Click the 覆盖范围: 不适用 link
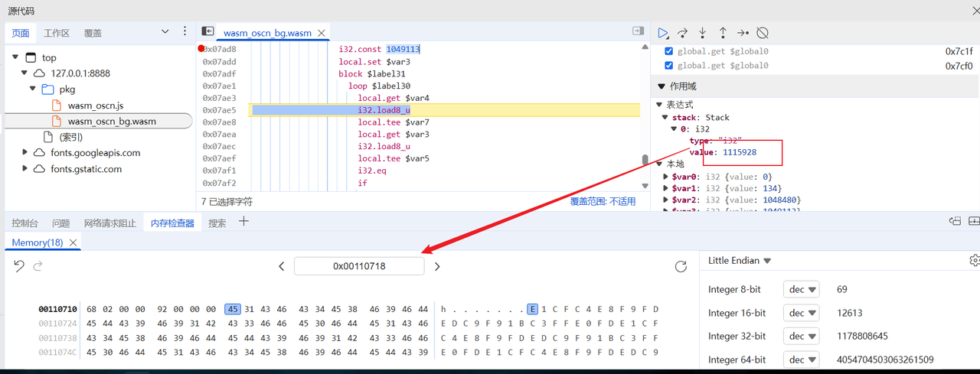The width and height of the screenshot is (980, 374). [x=603, y=202]
